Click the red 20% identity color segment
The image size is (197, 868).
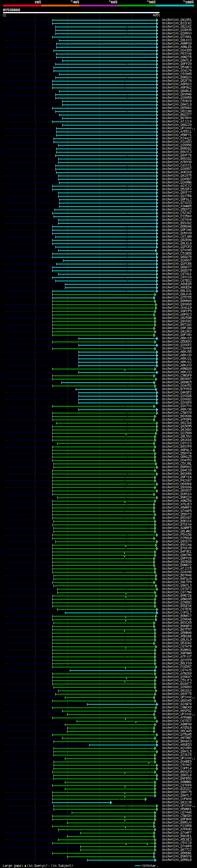point(22,6)
